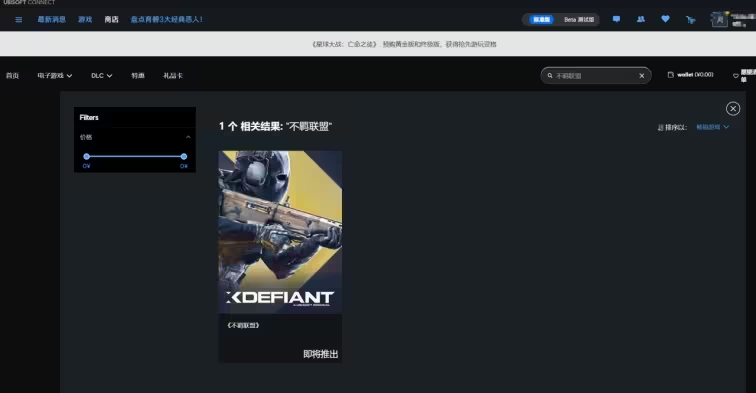
Task: Collapse the 价格 filter section chevron
Action: tap(188, 137)
